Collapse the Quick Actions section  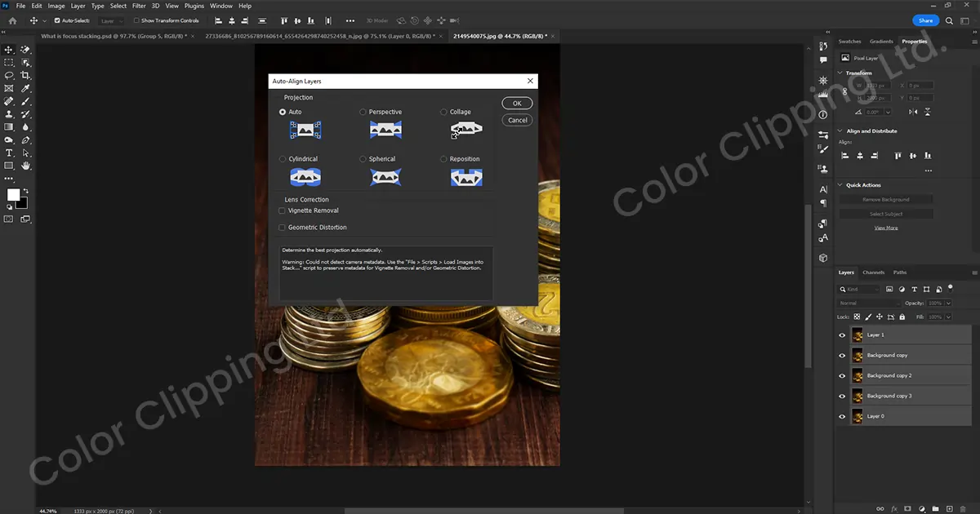(x=841, y=185)
